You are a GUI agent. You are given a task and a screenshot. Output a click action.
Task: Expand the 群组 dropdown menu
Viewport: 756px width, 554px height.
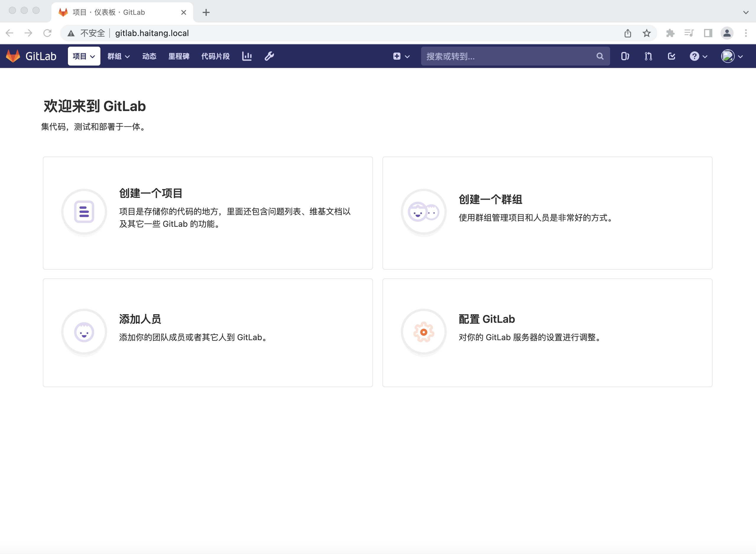[x=118, y=56]
